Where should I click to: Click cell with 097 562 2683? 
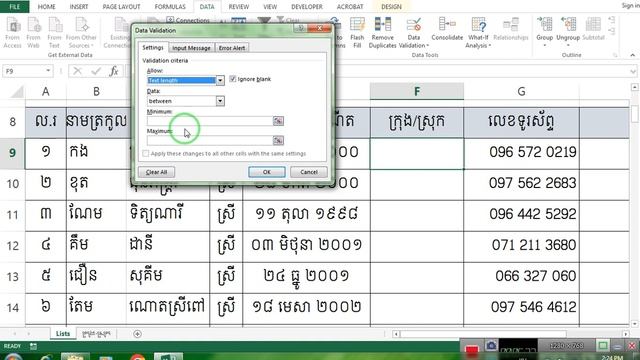pyautogui.click(x=521, y=184)
